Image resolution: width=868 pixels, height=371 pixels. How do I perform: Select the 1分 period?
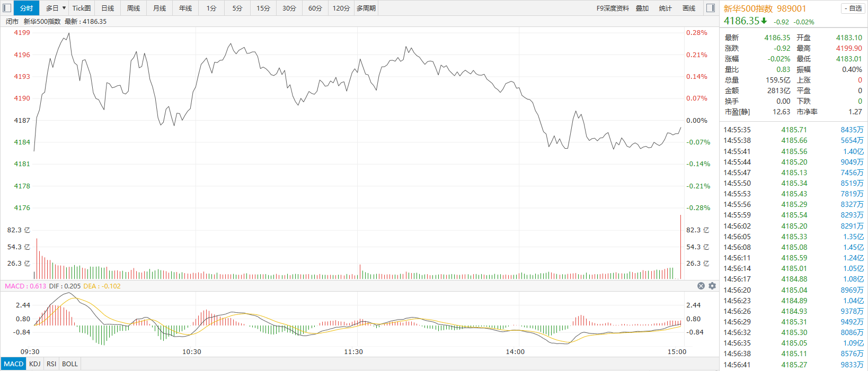pyautogui.click(x=211, y=8)
